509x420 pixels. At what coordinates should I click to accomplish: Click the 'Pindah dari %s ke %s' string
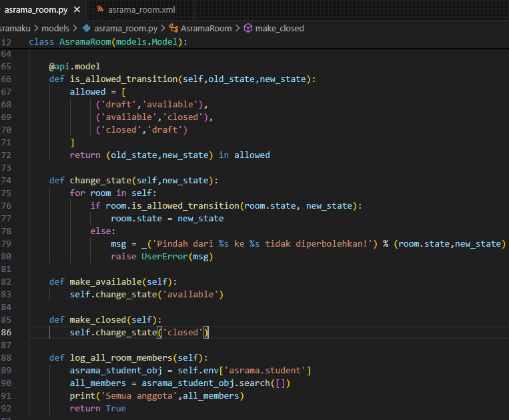pos(262,243)
